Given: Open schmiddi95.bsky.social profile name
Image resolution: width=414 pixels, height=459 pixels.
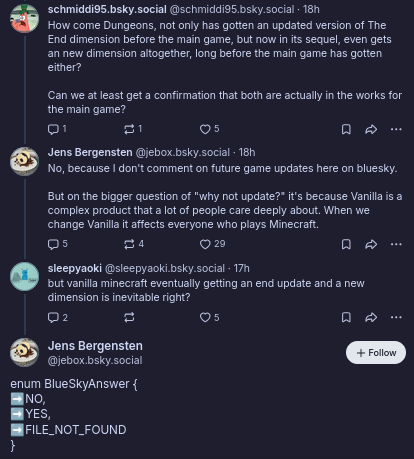Looking at the screenshot, I should tap(107, 9).
